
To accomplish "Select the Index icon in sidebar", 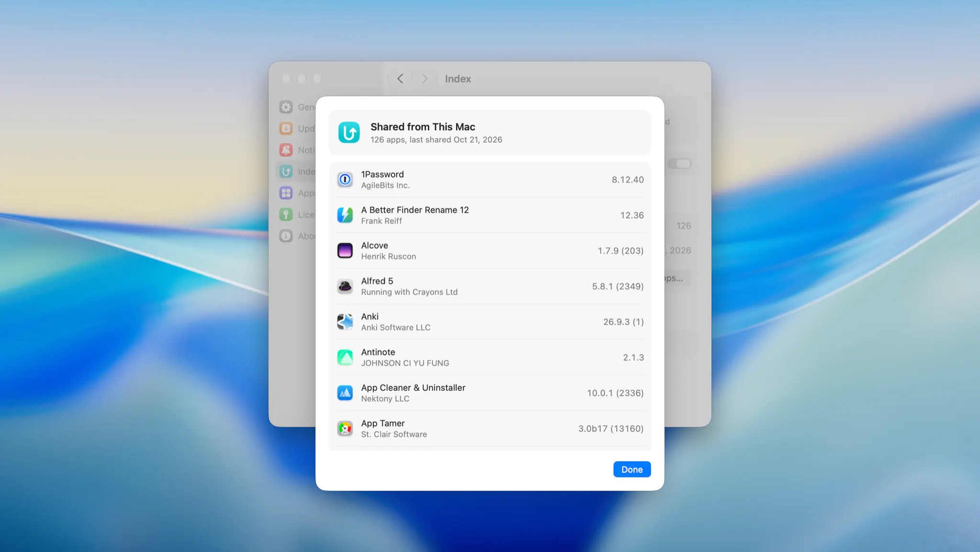I will coord(286,171).
